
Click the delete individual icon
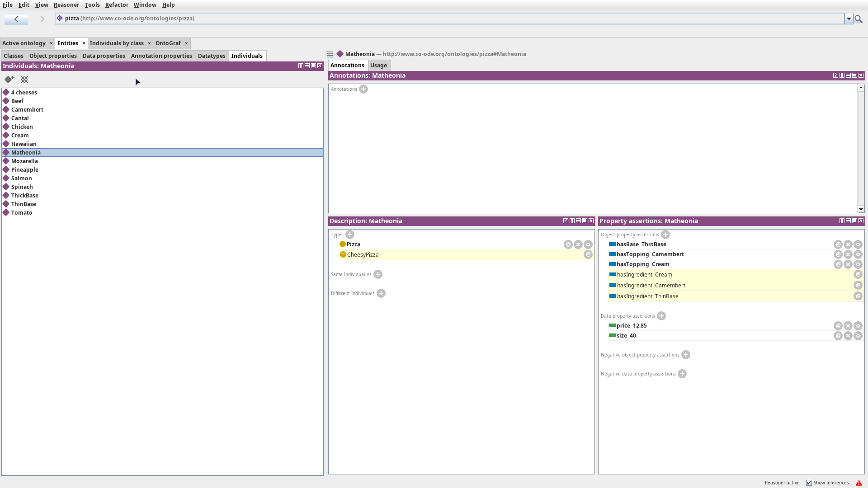coord(24,80)
